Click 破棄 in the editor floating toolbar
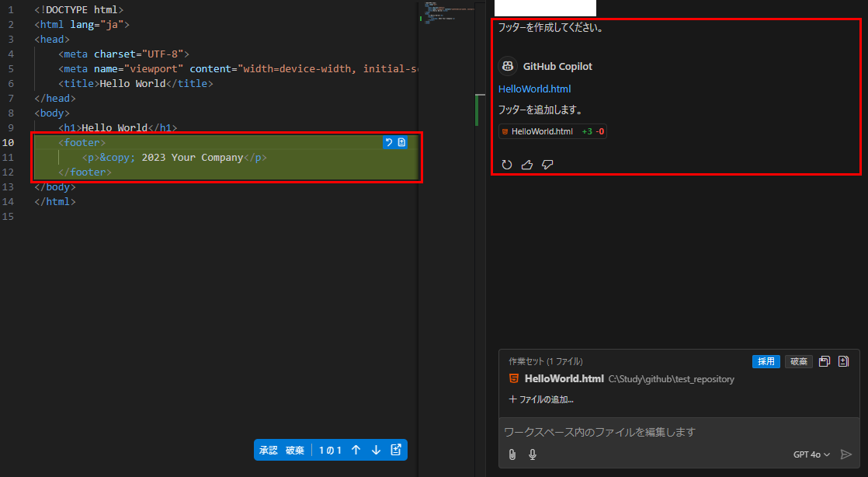This screenshot has width=868, height=477. coord(295,450)
